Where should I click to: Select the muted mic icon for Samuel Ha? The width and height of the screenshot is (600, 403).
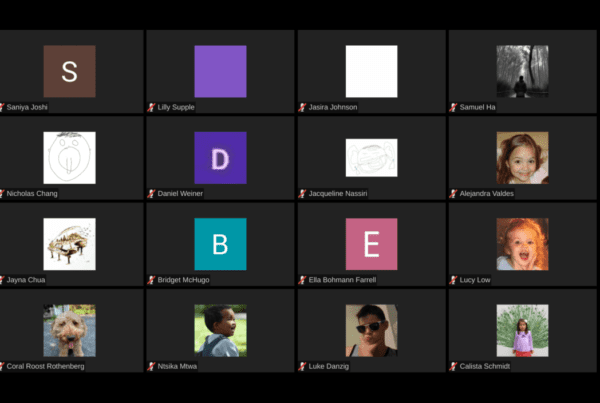[453, 107]
